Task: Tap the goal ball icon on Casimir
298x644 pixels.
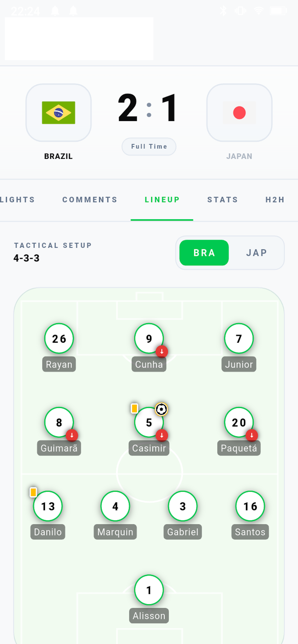Action: pyautogui.click(x=161, y=409)
